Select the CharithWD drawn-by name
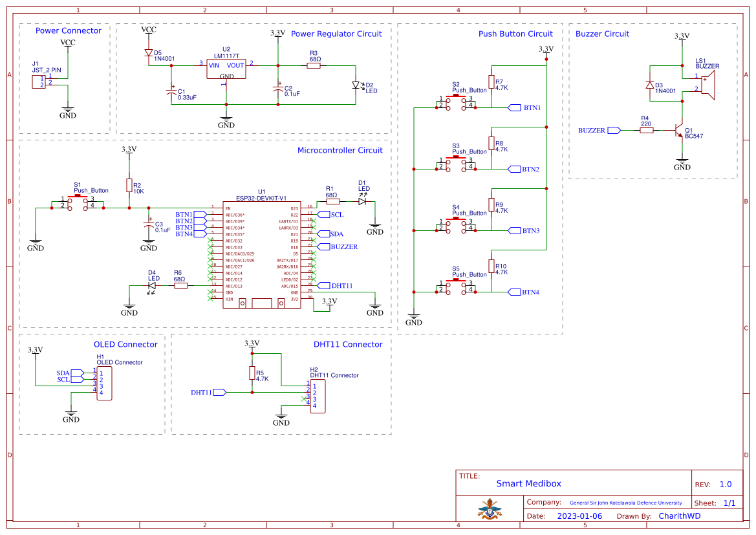Image resolution: width=756 pixels, height=535 pixels. [680, 516]
